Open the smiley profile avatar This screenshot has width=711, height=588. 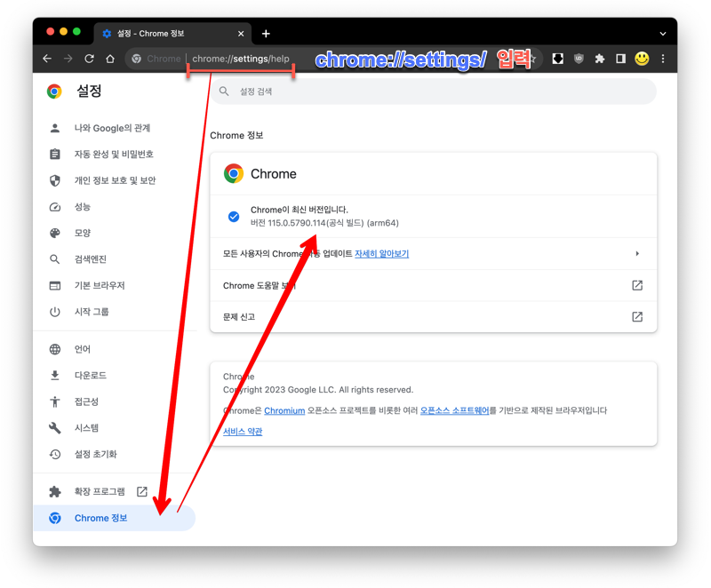tap(642, 59)
